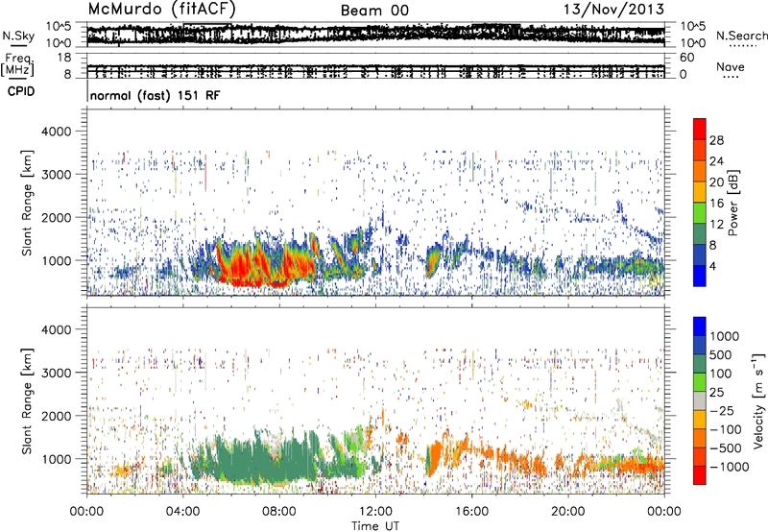768x532 pixels.
Task: Click the dark green 100–500 segment of the Velocity bar
Action: (700, 364)
